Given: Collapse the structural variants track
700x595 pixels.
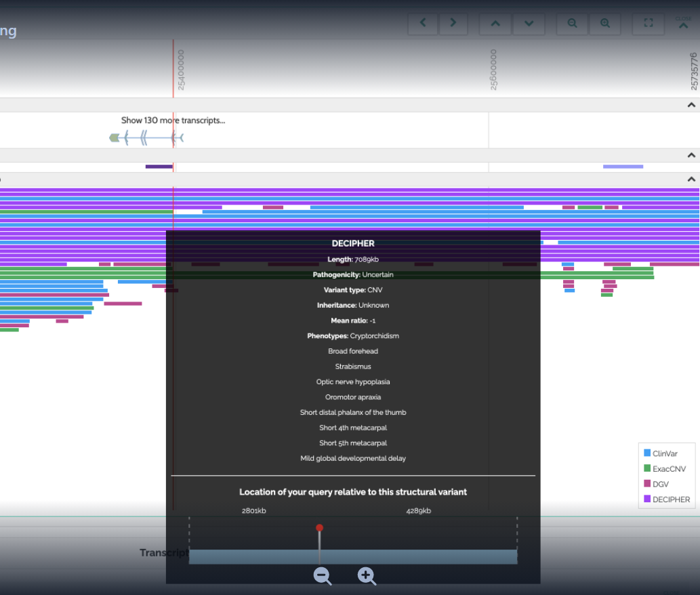Looking at the screenshot, I should click(x=691, y=179).
